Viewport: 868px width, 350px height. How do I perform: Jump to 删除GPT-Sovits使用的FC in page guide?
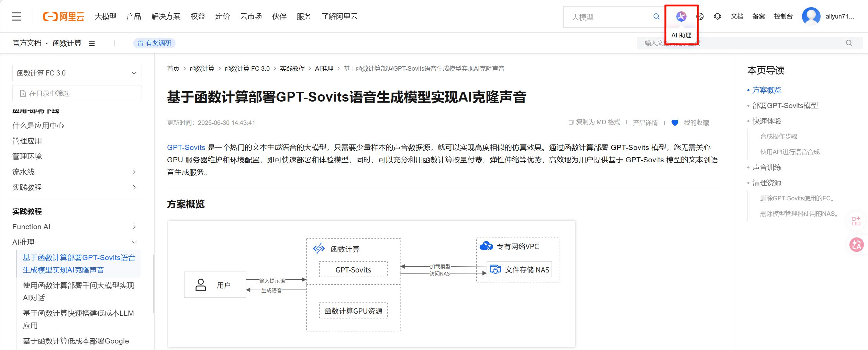pyautogui.click(x=798, y=198)
